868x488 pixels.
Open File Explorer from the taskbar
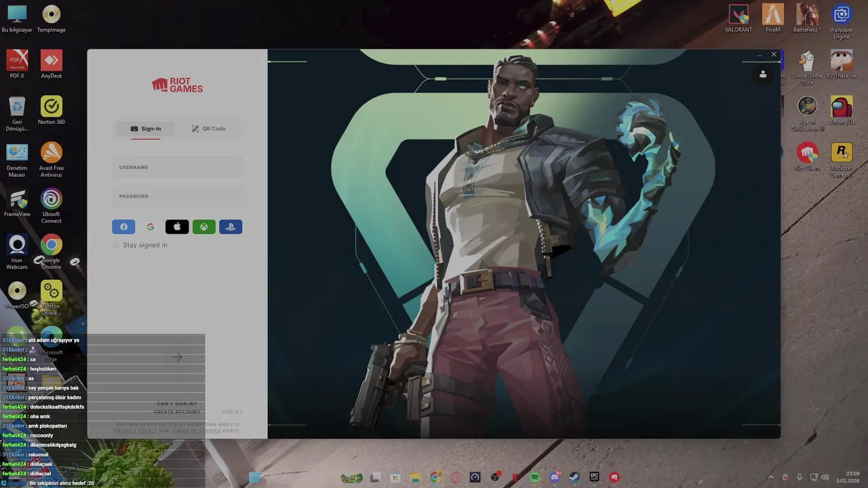click(415, 478)
